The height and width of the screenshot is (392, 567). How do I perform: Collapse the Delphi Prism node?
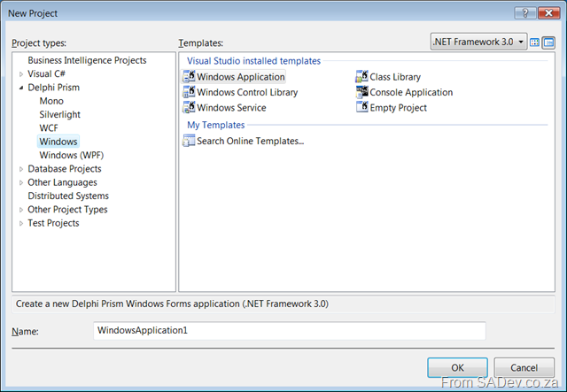tap(21, 88)
